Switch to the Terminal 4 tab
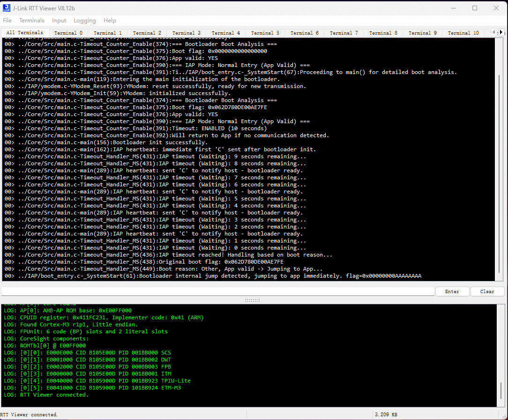508x420 pixels. coord(226,33)
